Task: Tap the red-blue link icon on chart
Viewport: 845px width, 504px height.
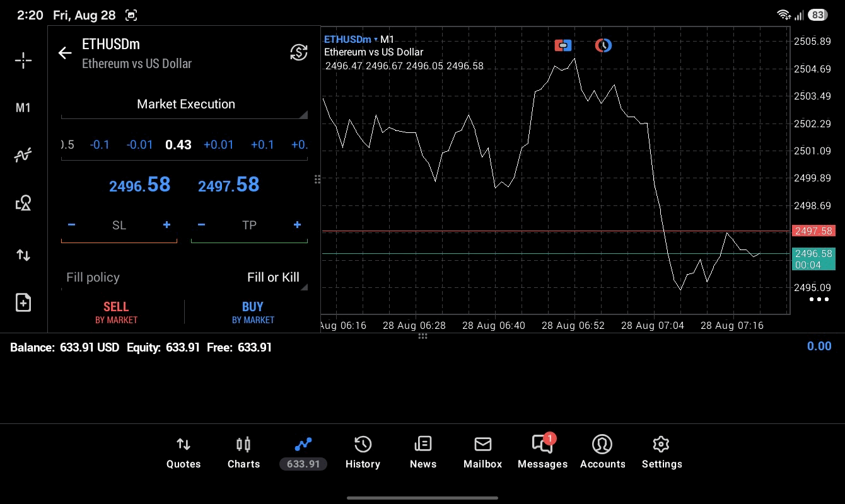Action: 563,45
